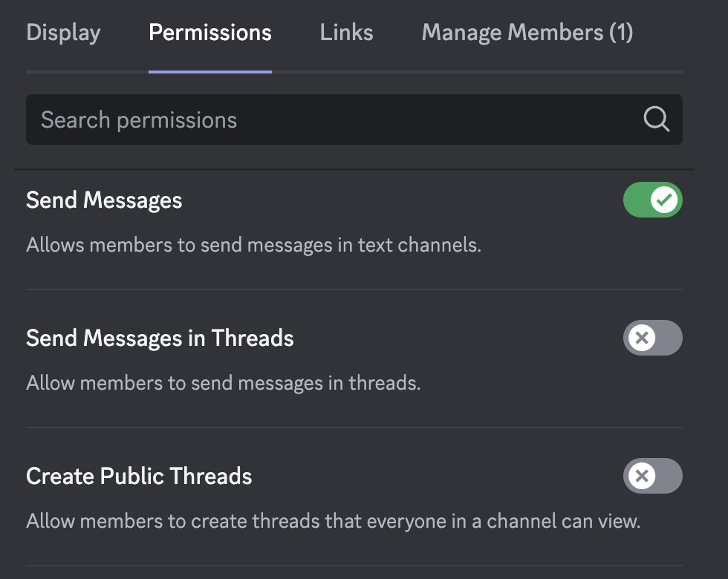
Task: Click the text 'Allow members to send messages in threads'
Action: 224,383
